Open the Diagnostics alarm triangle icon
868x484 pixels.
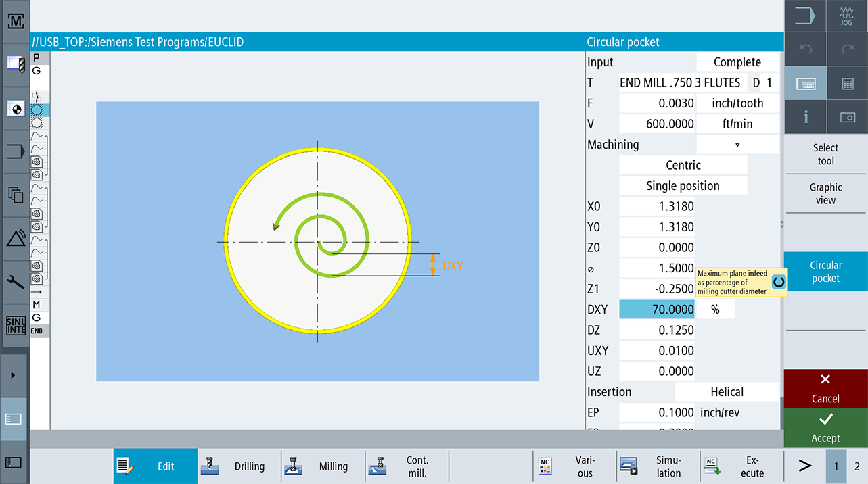pos(15,239)
